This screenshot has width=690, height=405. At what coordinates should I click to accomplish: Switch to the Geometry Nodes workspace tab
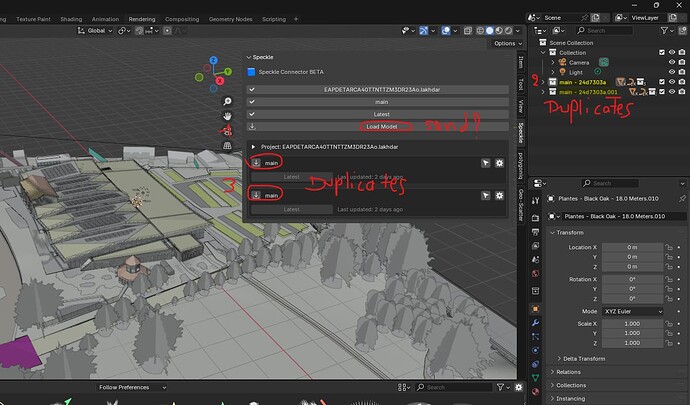[231, 19]
